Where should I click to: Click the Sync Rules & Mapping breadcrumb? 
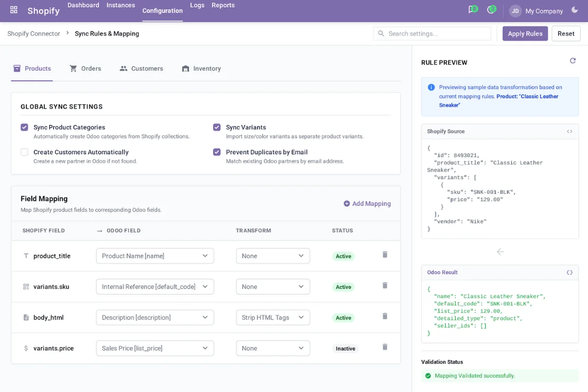tap(107, 33)
